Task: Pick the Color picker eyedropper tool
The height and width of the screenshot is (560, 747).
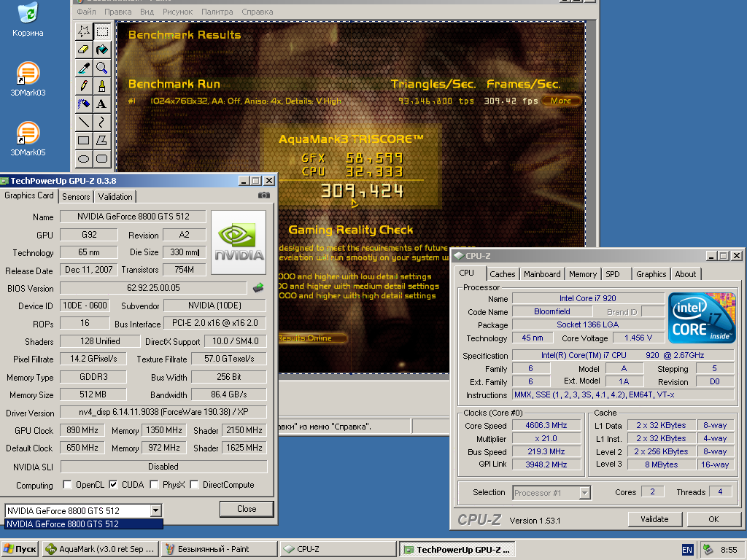Action: [x=84, y=68]
